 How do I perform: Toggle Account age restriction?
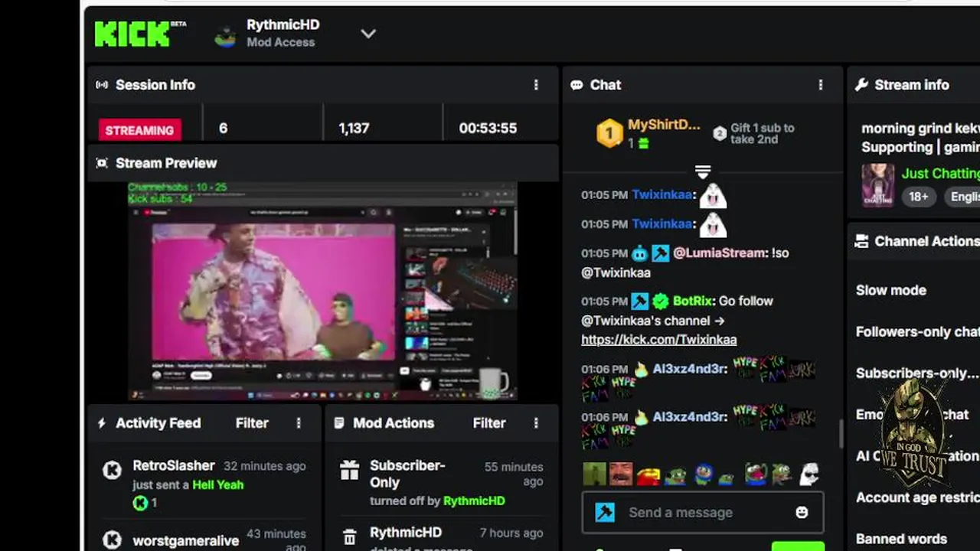click(918, 497)
